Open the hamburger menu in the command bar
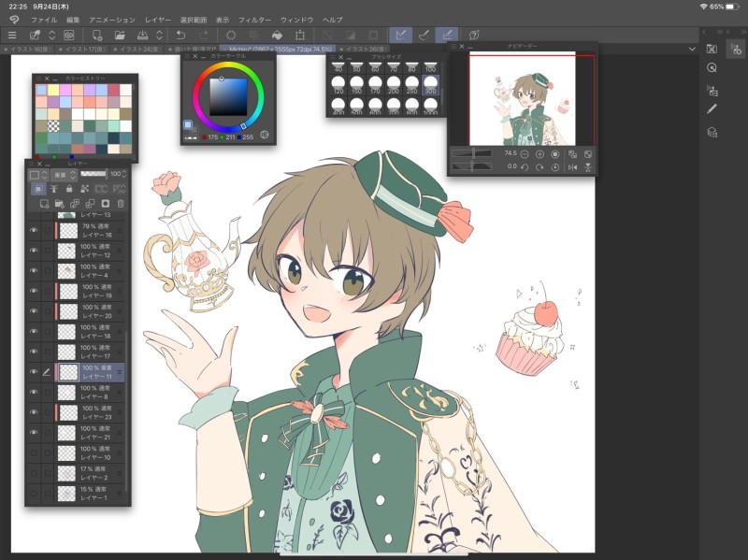The width and height of the screenshot is (748, 560). pos(12,35)
